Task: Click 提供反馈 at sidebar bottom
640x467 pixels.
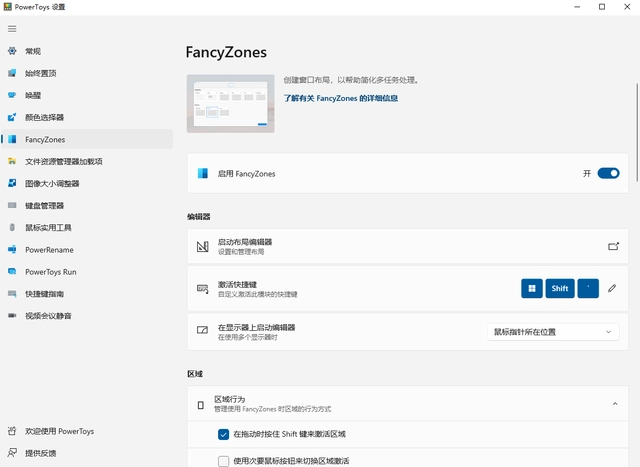Action: tap(87, 453)
